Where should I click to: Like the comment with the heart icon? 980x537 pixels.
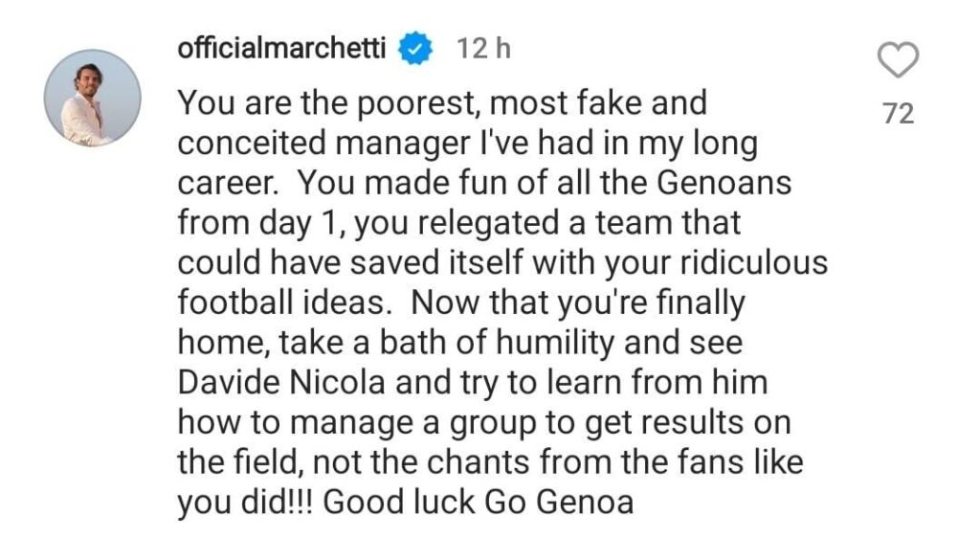click(x=897, y=61)
